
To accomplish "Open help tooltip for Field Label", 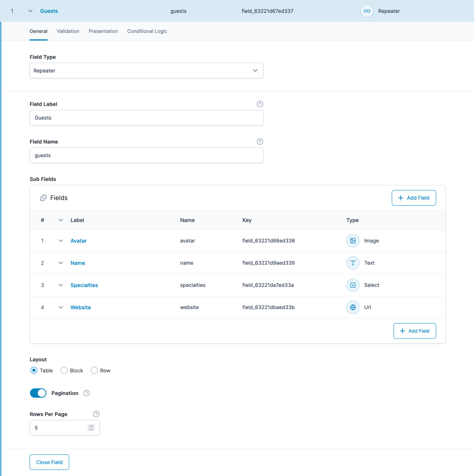I will click(260, 104).
